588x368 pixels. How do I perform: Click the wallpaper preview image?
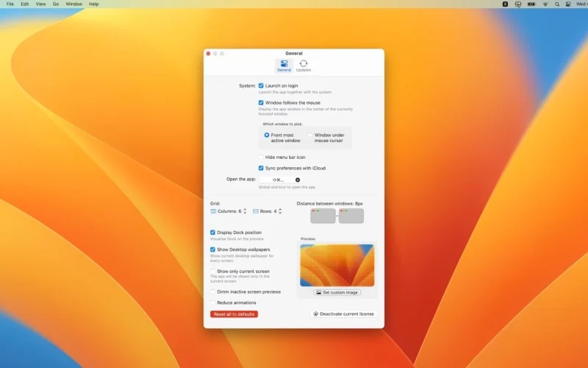pos(337,266)
